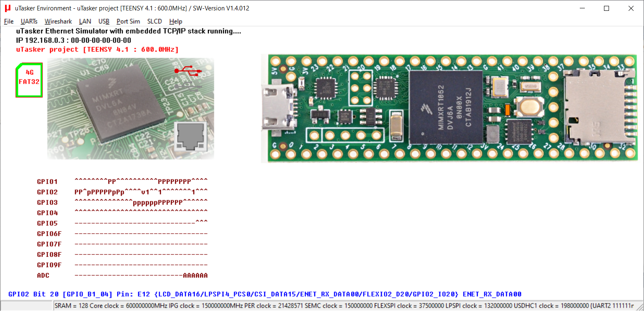Open the Help menu

(175, 21)
